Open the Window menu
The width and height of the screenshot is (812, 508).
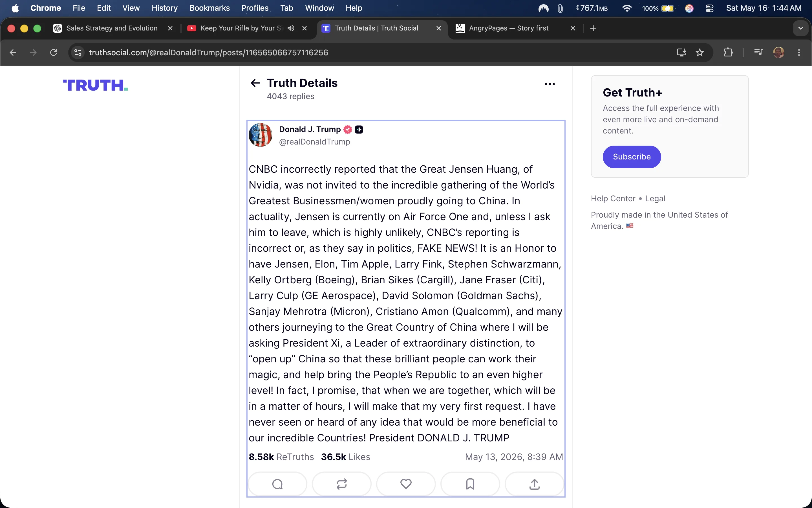click(x=319, y=8)
